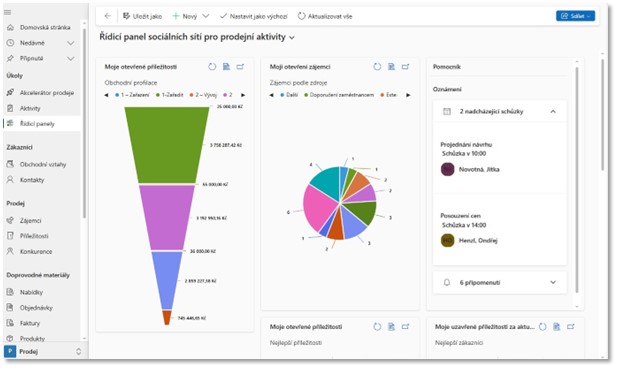The width and height of the screenshot is (617, 368).
Task: Click Nastavit jako výchozí
Action: (x=254, y=16)
